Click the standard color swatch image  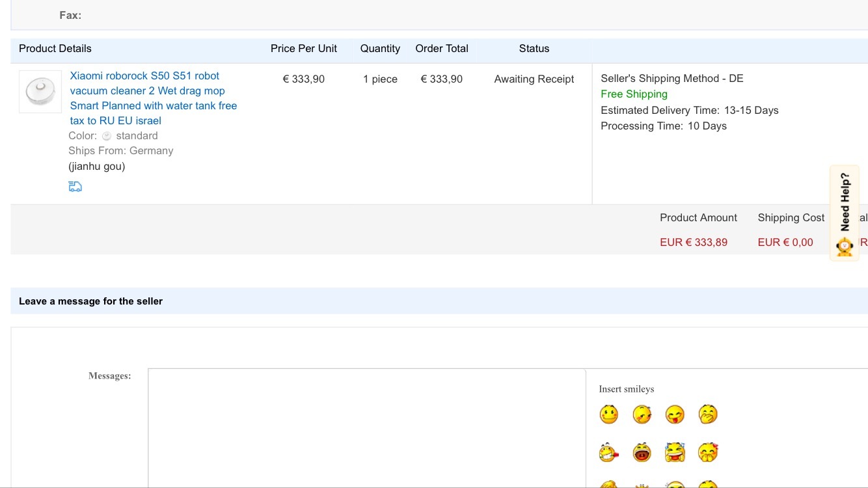tap(107, 136)
